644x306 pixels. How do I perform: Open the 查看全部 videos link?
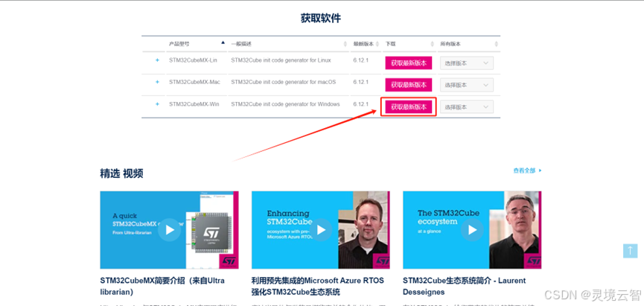pyautogui.click(x=527, y=170)
